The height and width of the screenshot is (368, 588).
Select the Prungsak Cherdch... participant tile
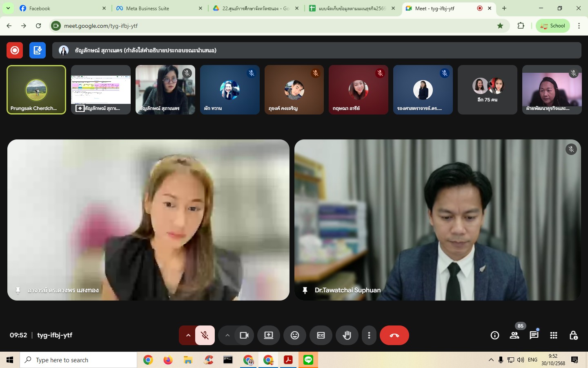click(36, 90)
